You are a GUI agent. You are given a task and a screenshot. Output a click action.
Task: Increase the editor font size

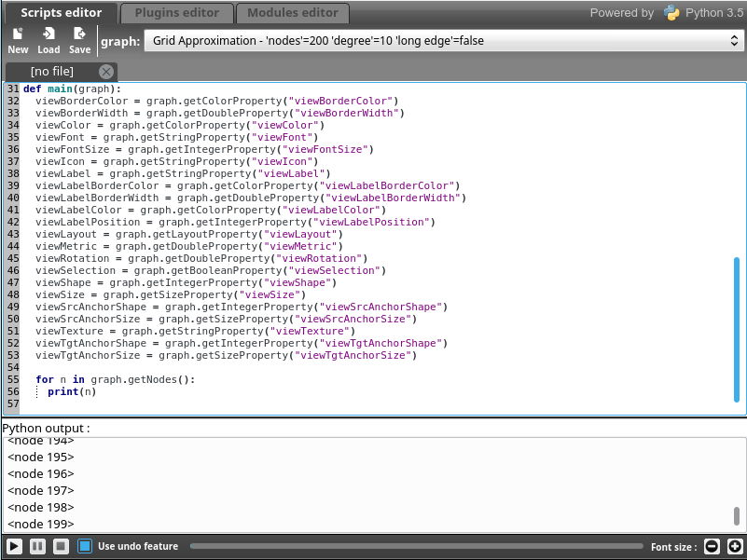pyautogui.click(x=735, y=547)
